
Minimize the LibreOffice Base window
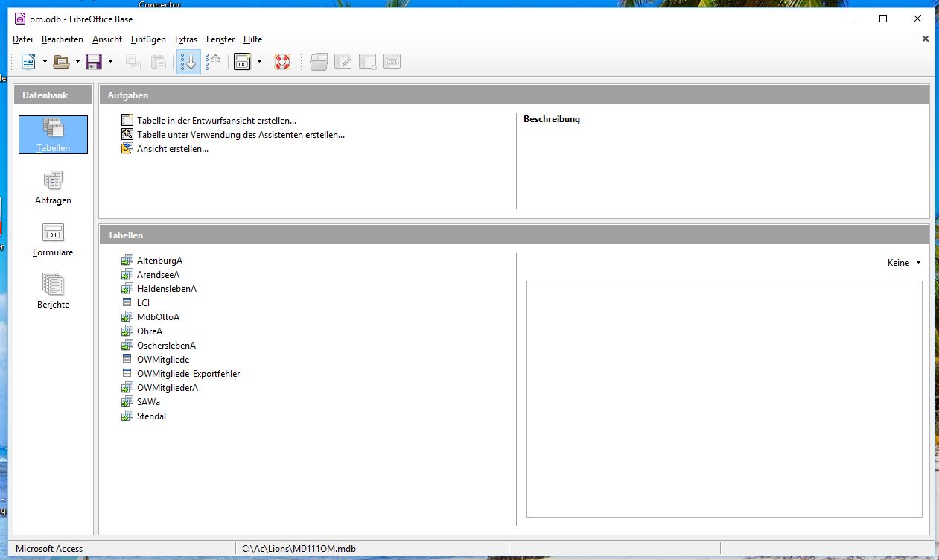tap(850, 19)
